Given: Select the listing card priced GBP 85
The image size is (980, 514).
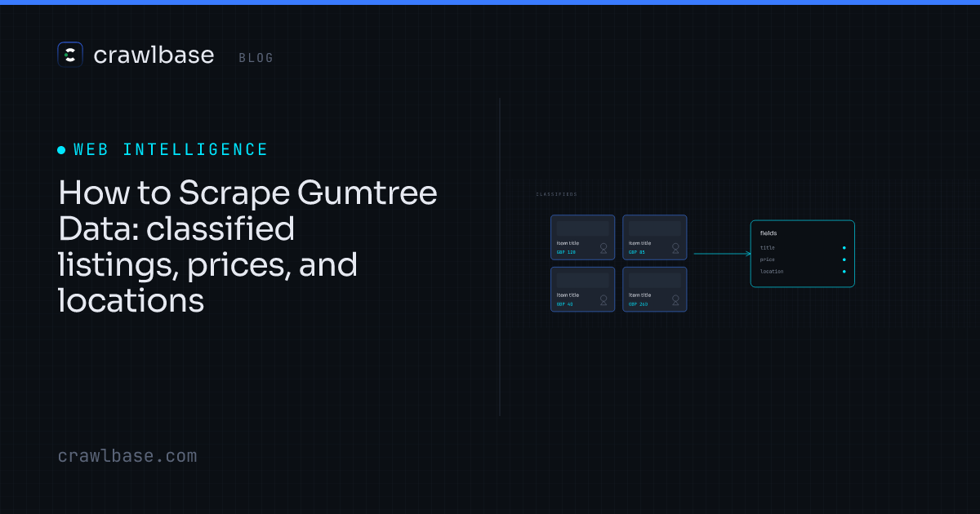Looking at the screenshot, I should 654,237.
